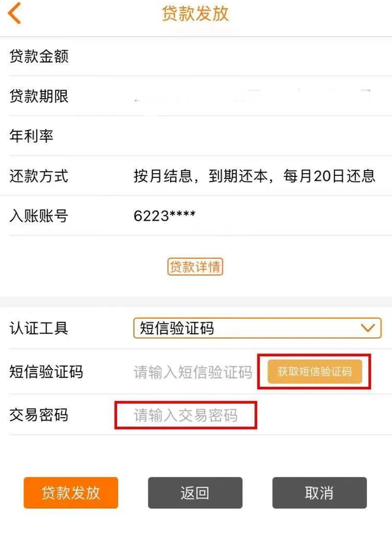
Task: Click the 认证工具 label
Action: click(x=39, y=328)
